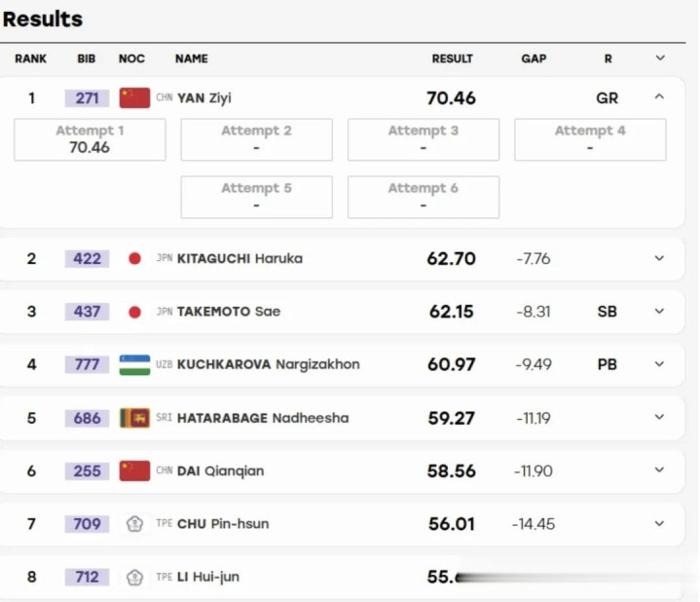Expand KITAGUCHI Haruka's result row
The height and width of the screenshot is (602, 700).
click(x=659, y=258)
